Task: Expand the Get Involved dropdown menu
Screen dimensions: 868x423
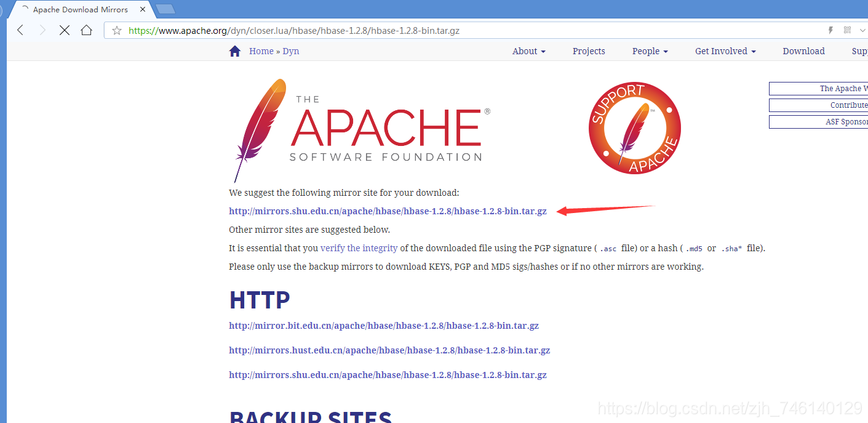Action: coord(726,51)
